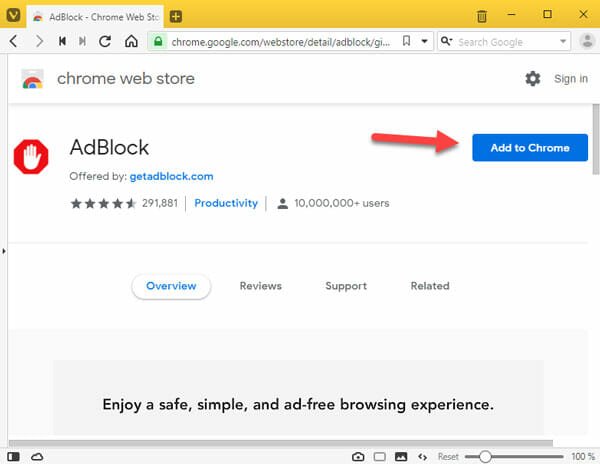Click the AdBlock extension title
The image size is (600, 464).
pos(109,147)
